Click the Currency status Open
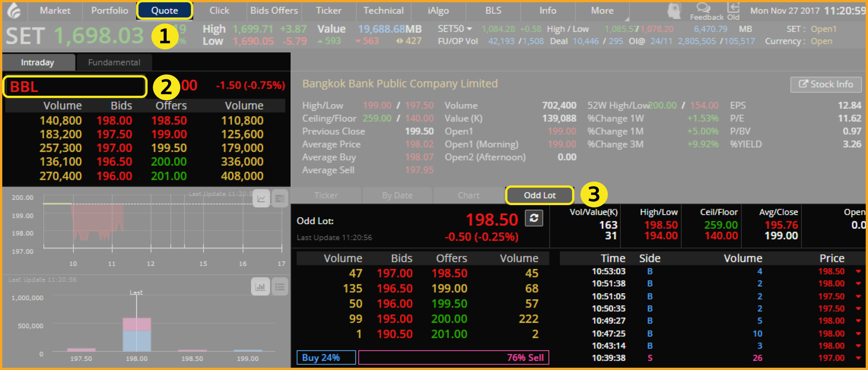868x370 pixels. (822, 41)
